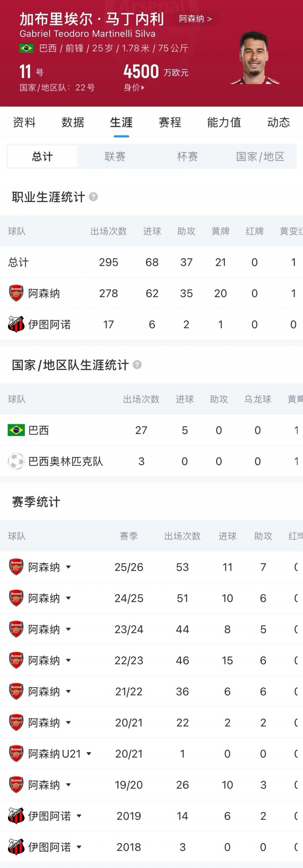Screen dimensions: 303x868
Task: Select the 联赛 filter segment
Action: click(115, 157)
